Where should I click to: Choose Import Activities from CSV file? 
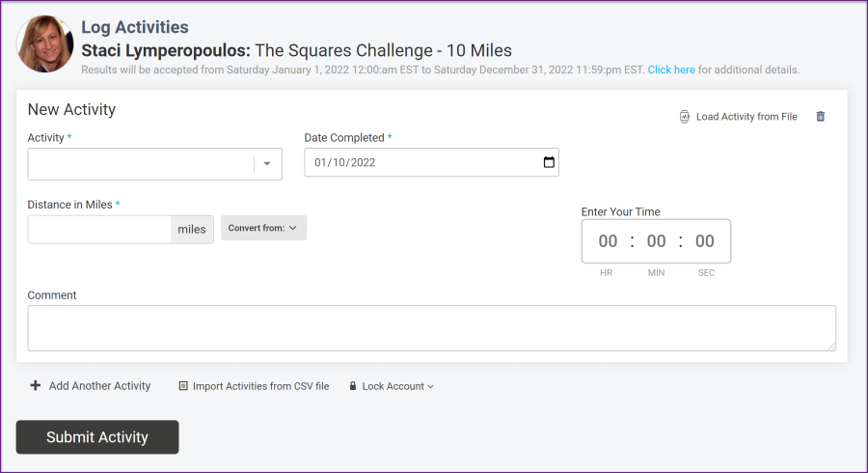[x=260, y=386]
